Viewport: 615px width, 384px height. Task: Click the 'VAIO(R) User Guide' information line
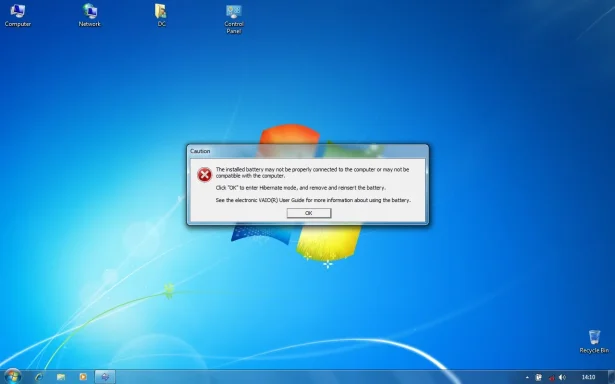coord(313,200)
